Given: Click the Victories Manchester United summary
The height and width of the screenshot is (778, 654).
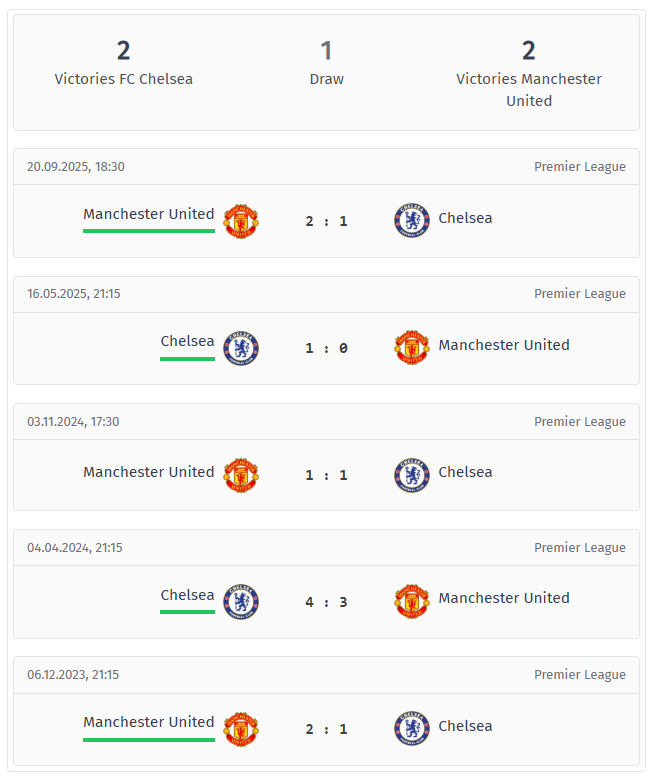Looking at the screenshot, I should pos(529,73).
